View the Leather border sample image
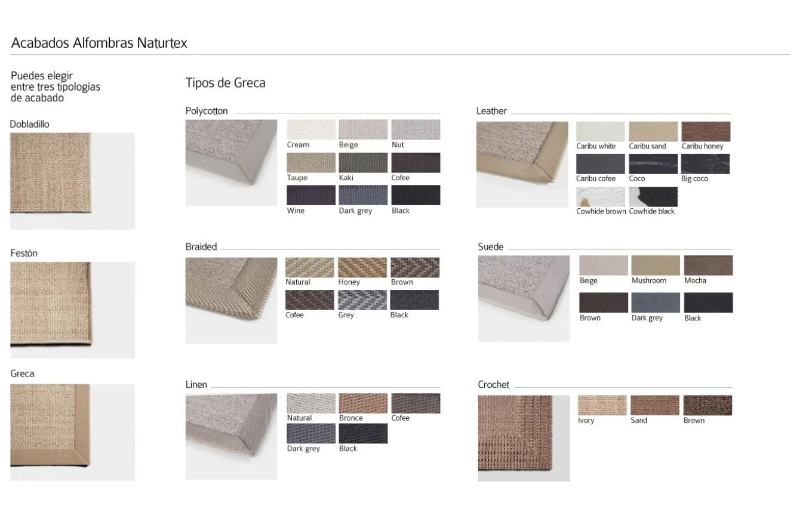812x522 pixels. [522, 165]
